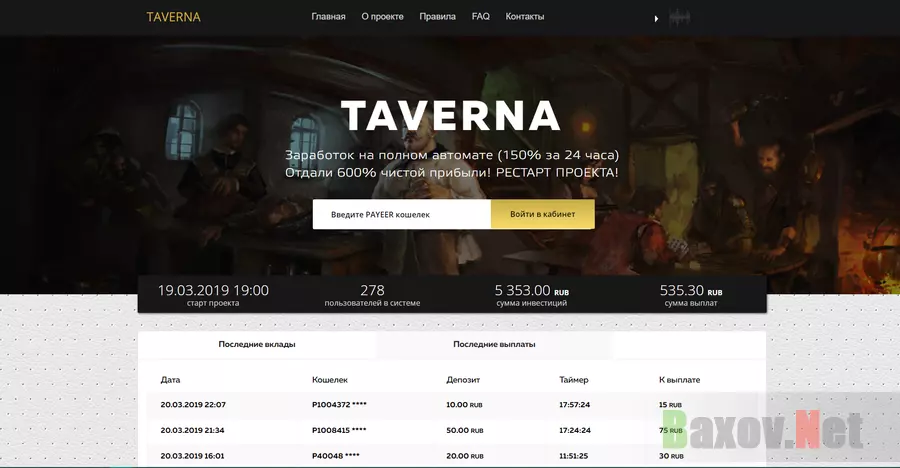Click wallet P1004372 ****
Viewport: 900px width, 468px height.
tap(339, 404)
